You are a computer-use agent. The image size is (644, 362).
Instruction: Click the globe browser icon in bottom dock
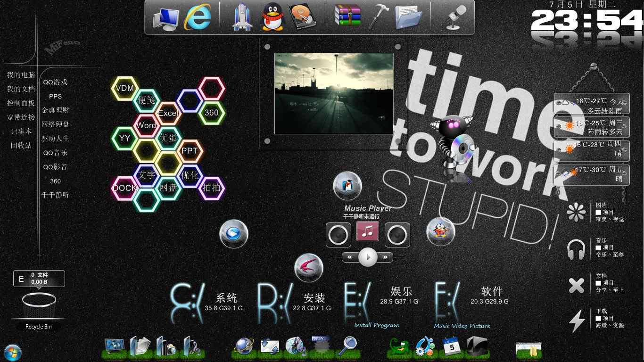[x=244, y=347]
